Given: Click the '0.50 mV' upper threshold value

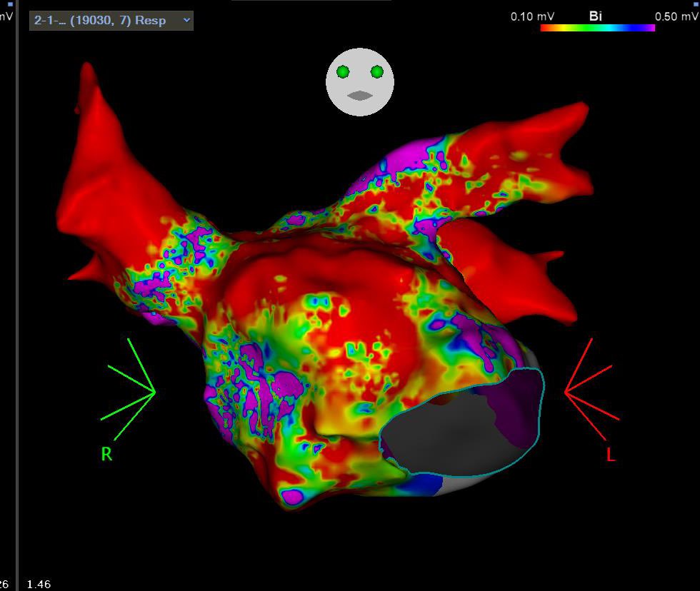Looking at the screenshot, I should tap(676, 16).
